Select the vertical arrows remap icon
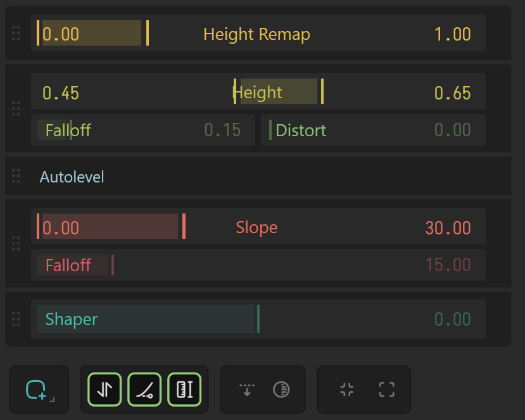This screenshot has width=525, height=420. (x=103, y=389)
